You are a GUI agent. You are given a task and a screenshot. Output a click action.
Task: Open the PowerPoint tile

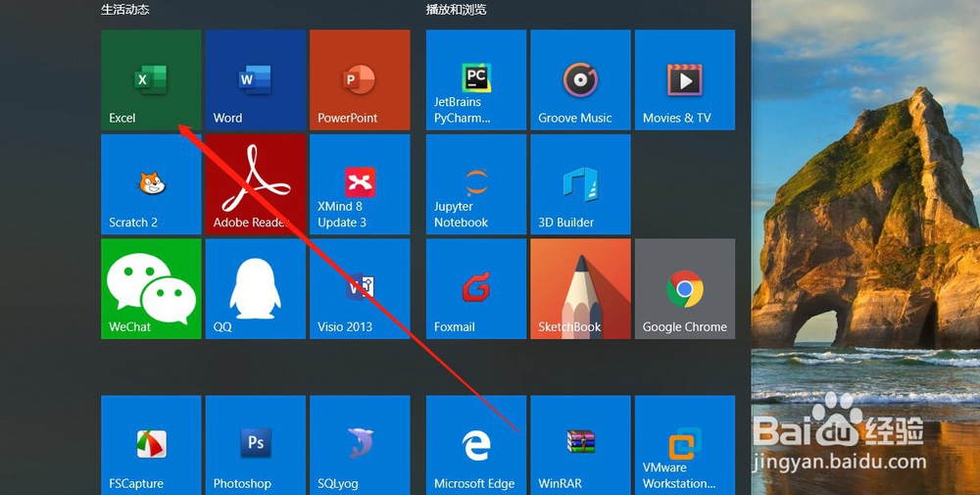[x=360, y=80]
